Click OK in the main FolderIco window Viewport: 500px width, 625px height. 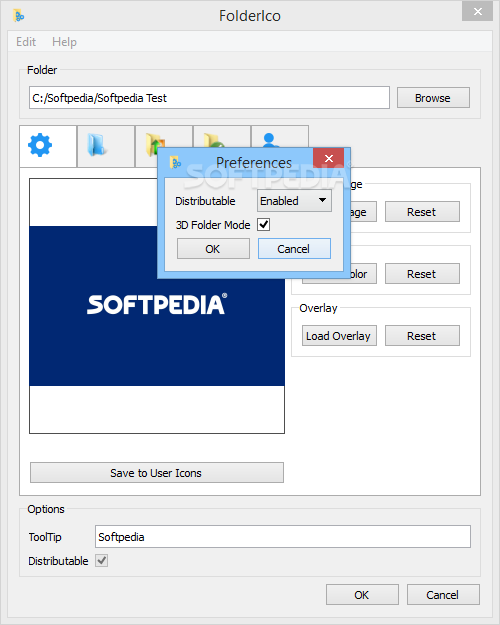tap(362, 595)
